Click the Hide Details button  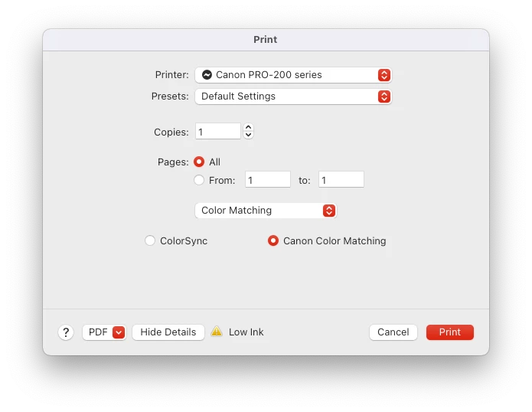click(168, 332)
